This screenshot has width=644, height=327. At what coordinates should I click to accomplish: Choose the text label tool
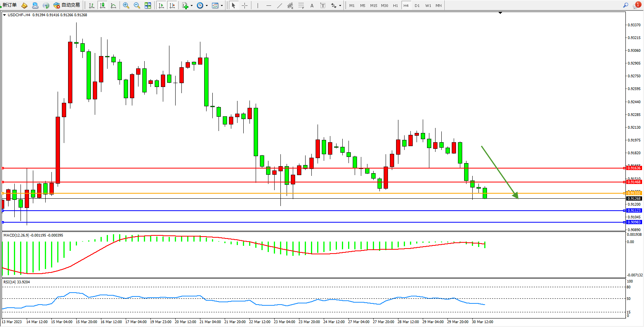[x=312, y=5]
